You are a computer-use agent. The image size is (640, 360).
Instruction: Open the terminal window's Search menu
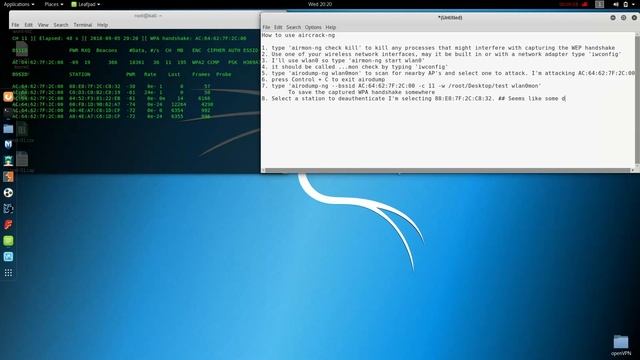[x=61, y=25]
